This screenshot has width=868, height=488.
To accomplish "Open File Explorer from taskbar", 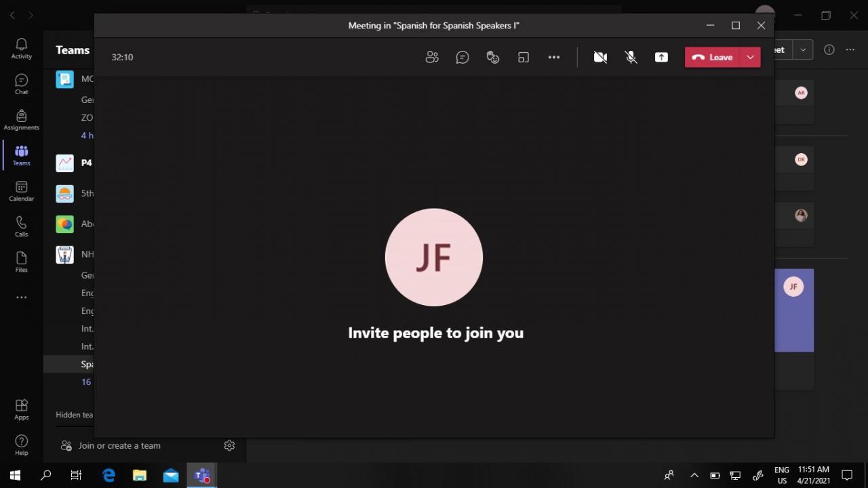I will pos(140,475).
